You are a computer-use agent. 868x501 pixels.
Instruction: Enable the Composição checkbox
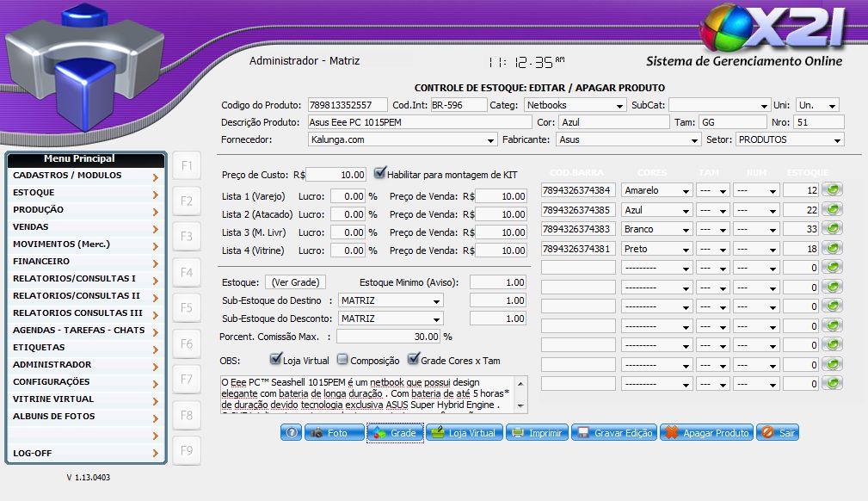[342, 360]
